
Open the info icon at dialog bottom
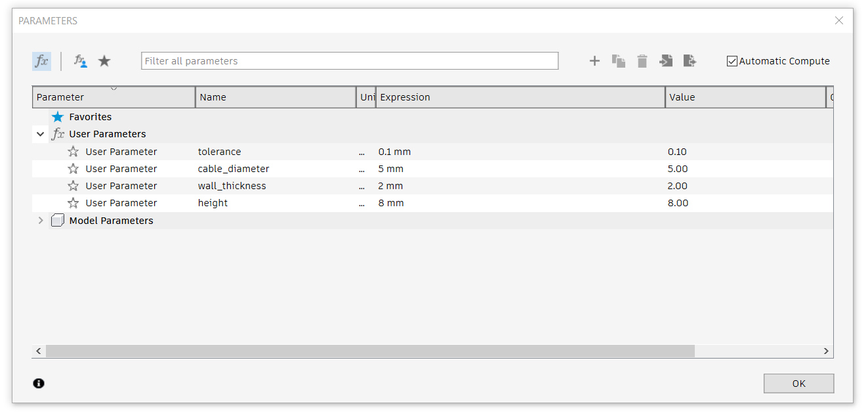[x=39, y=384]
